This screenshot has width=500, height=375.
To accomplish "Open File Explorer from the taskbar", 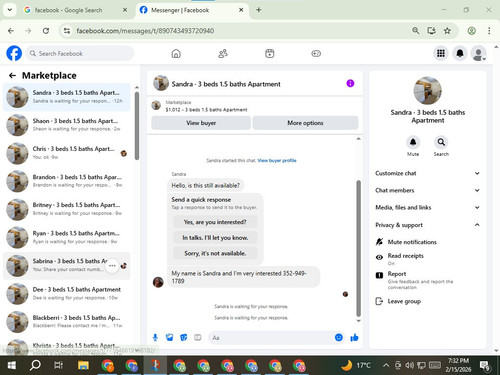I will pos(83,365).
